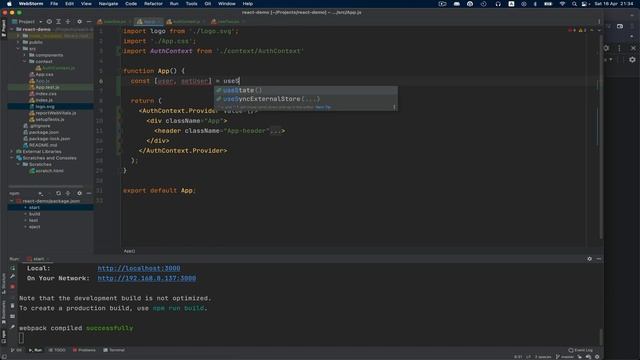Click the red error indicator in editor corner
The width and height of the screenshot is (640, 360).
coord(572,30)
